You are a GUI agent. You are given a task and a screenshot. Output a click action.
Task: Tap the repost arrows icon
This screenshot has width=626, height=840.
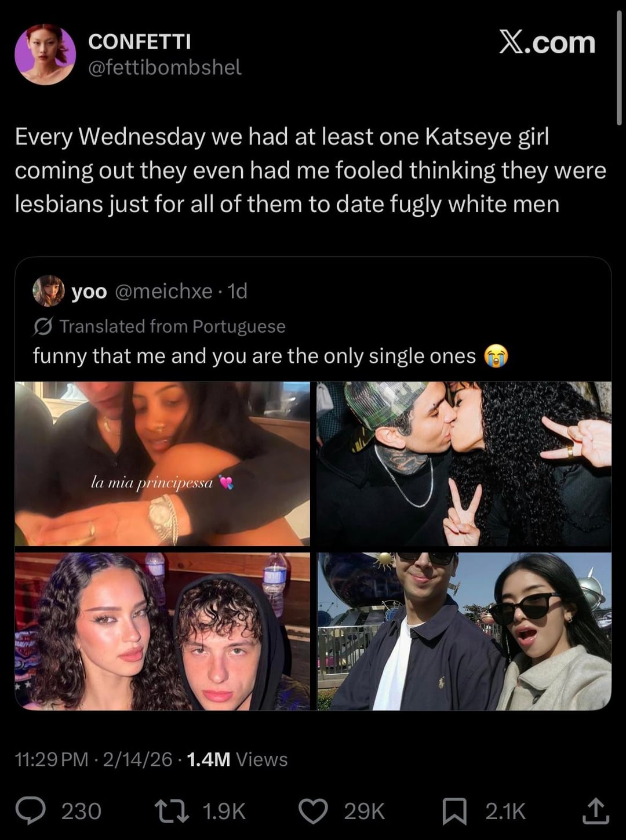[172, 811]
